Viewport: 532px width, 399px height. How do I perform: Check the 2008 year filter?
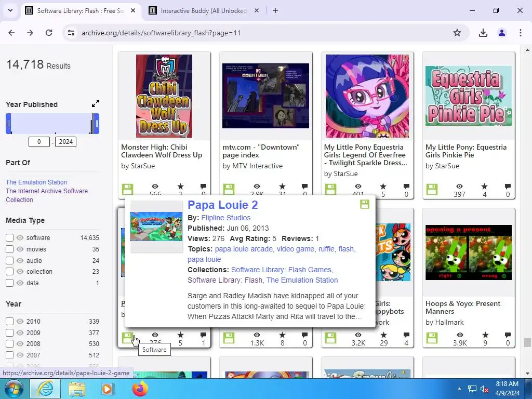coord(9,344)
